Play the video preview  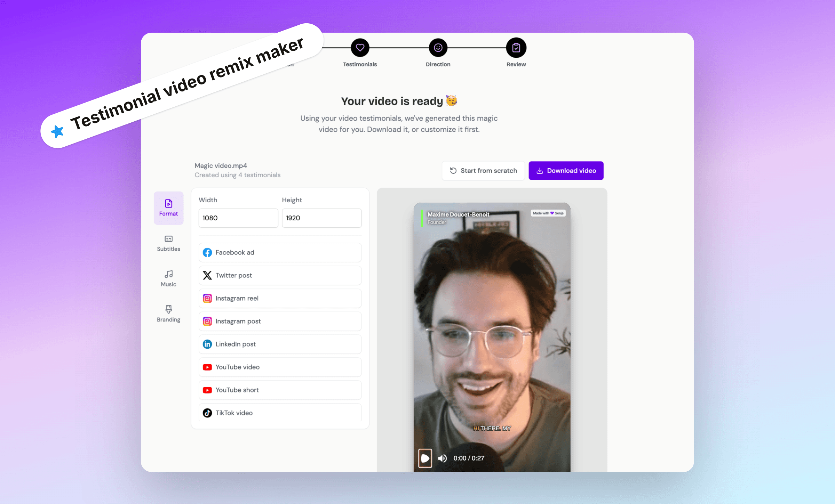tap(425, 458)
